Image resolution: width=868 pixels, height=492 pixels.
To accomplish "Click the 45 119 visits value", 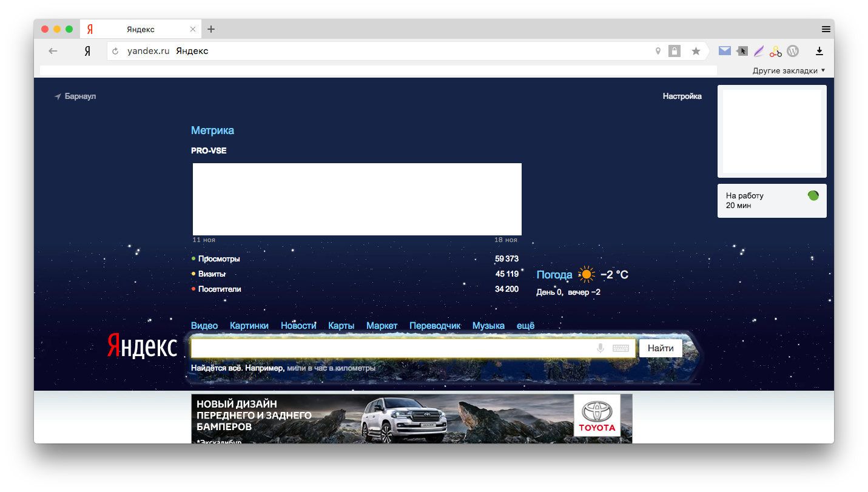I will click(507, 274).
